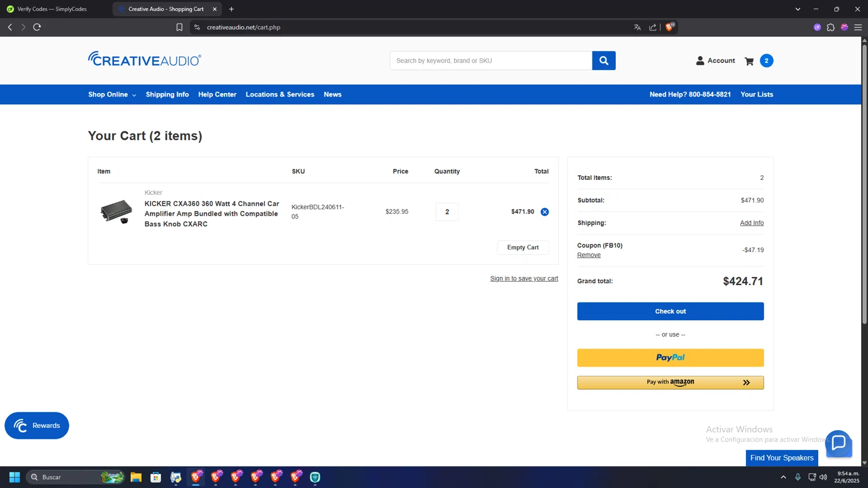Open the Rewards button
The width and height of the screenshot is (868, 488).
37,426
